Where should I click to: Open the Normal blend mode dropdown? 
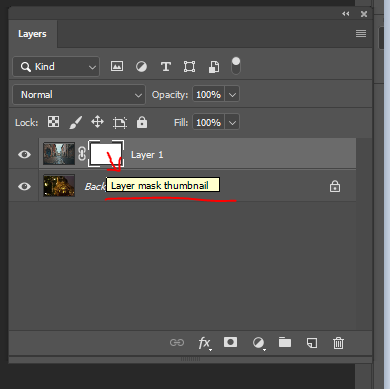[79, 95]
